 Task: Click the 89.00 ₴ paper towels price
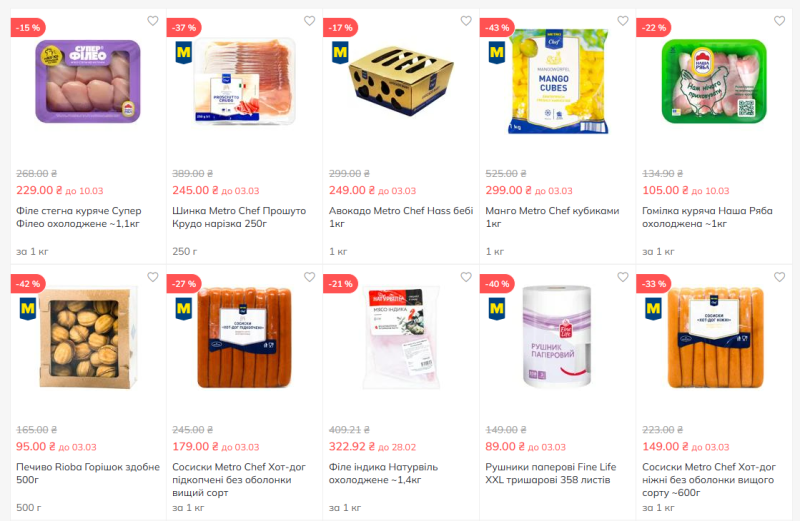tap(505, 446)
